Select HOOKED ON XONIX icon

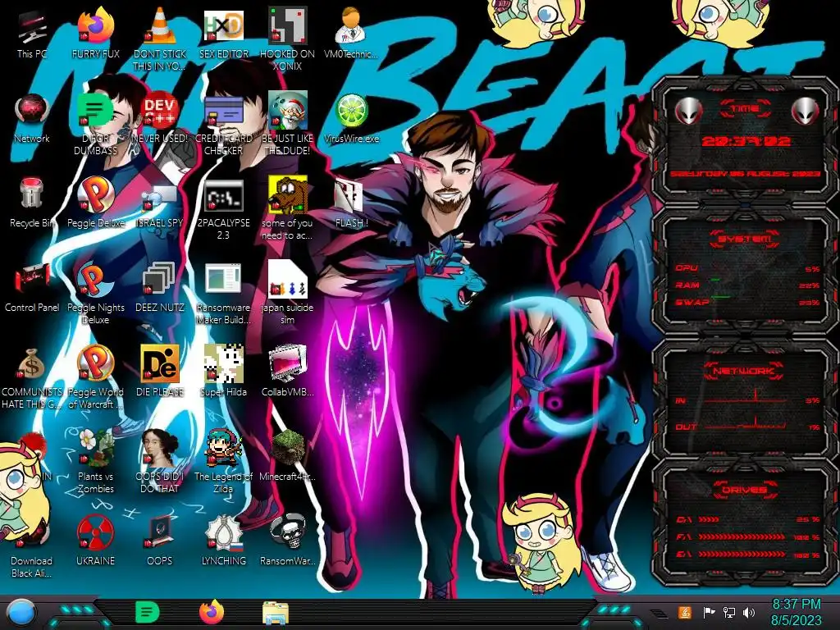tap(288, 25)
